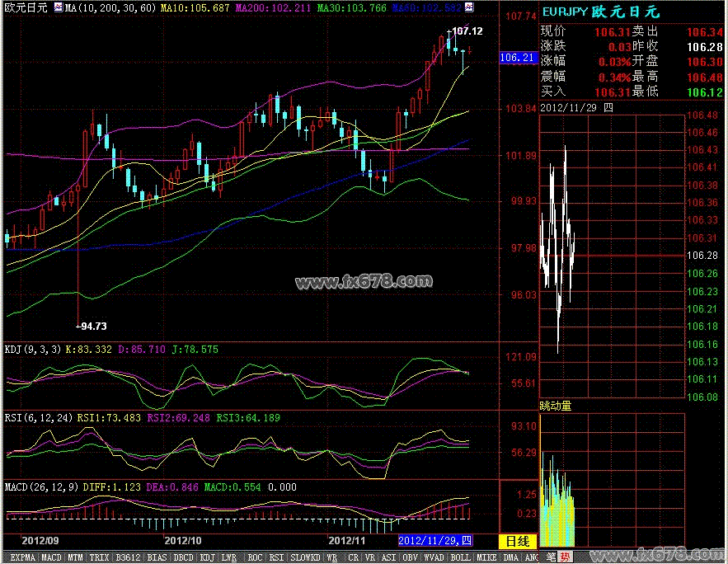Open the MTM indicator tab
The image size is (728, 564).
tap(75, 557)
